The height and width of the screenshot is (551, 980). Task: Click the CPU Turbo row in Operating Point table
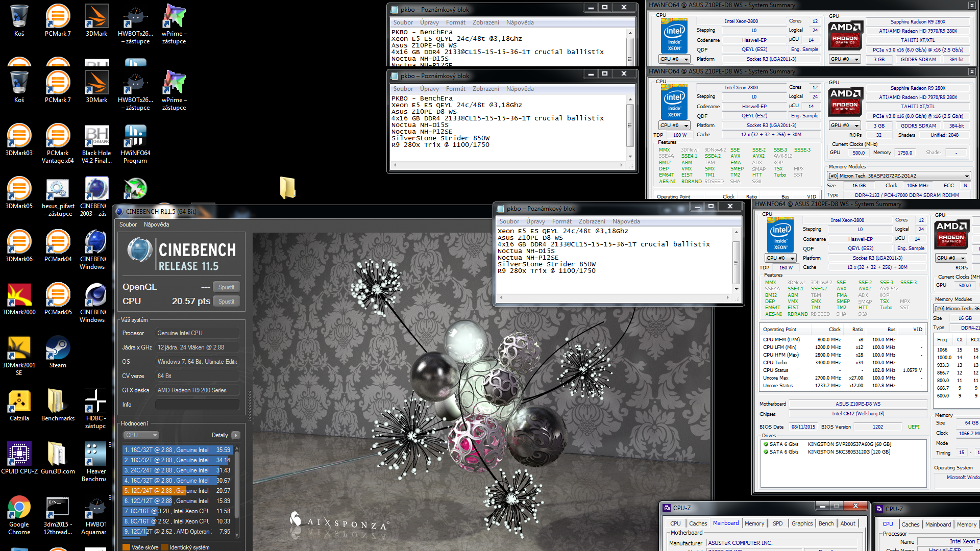843,363
